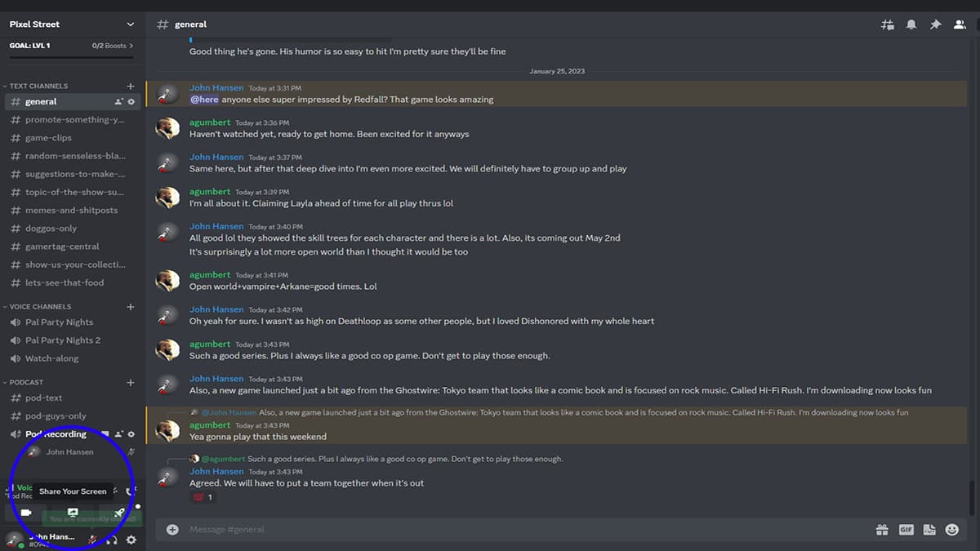Open the emoji picker in the message bar
Viewport: 980px width, 551px height.
(954, 529)
